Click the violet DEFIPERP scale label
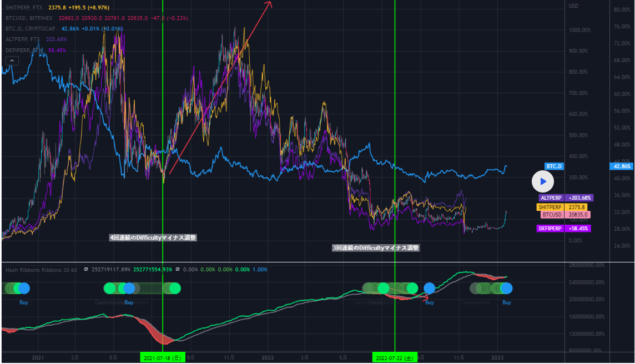This screenshot has width=635, height=364. click(551, 228)
